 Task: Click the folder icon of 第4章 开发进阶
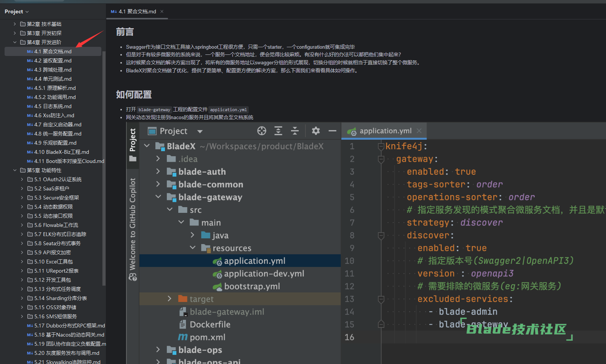(x=23, y=42)
